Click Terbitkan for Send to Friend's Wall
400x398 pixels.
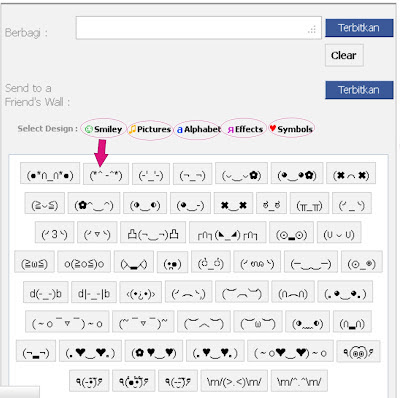point(359,90)
